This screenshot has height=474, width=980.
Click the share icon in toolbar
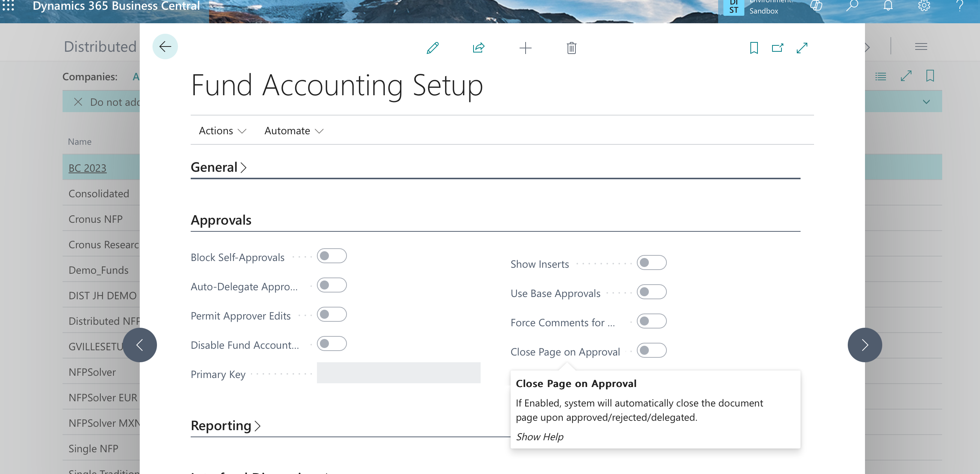tap(479, 48)
